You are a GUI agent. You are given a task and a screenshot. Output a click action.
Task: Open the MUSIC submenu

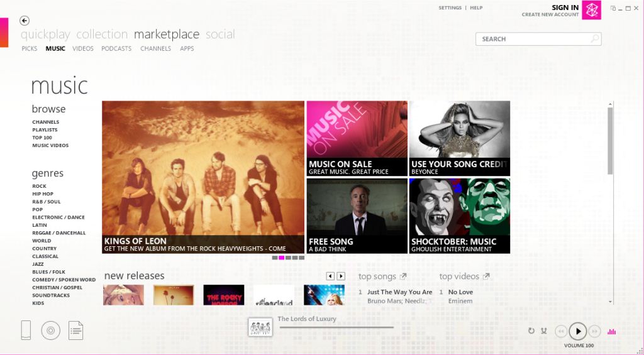point(55,48)
